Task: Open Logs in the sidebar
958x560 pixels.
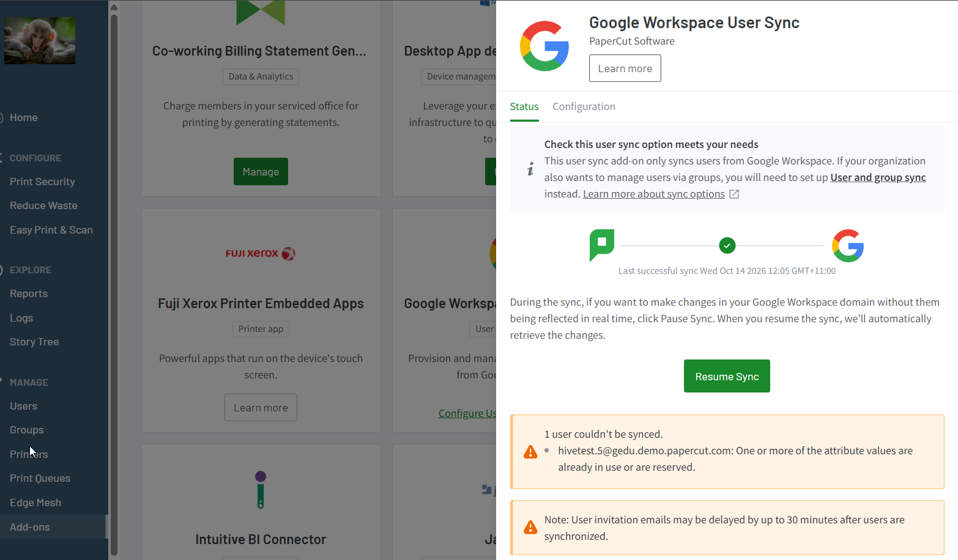Action: pyautogui.click(x=21, y=318)
